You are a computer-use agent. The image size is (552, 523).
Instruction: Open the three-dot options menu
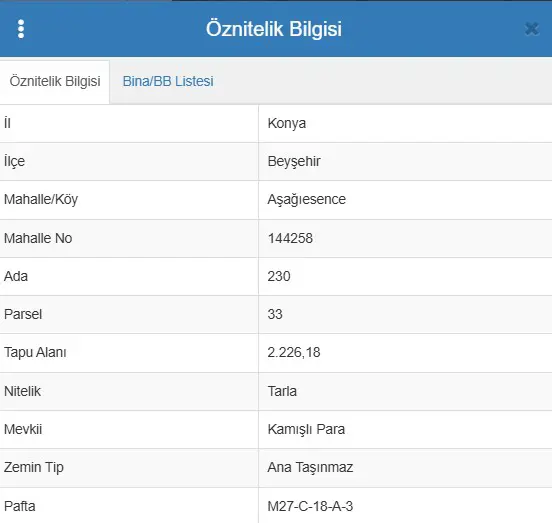[21, 29]
